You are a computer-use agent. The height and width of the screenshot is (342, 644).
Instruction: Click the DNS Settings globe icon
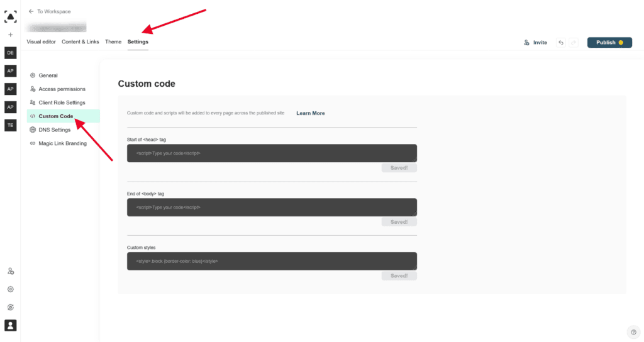click(33, 130)
